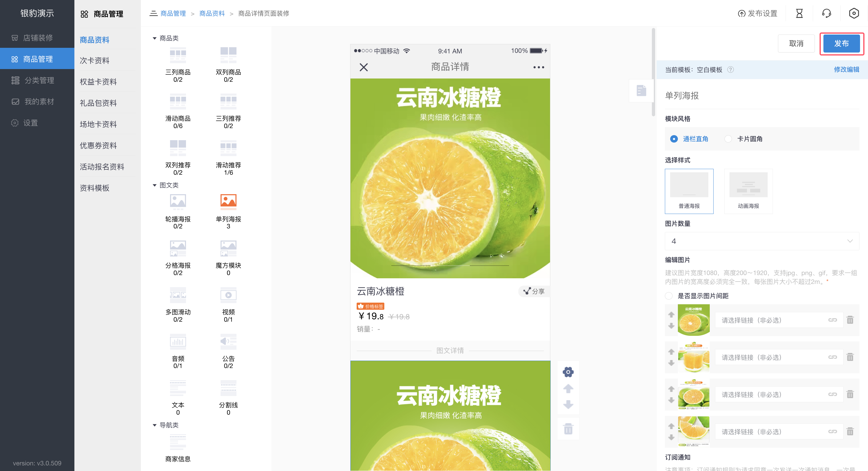Add the 音频 audio component
Viewport: 868px width, 471px height.
[x=177, y=351]
